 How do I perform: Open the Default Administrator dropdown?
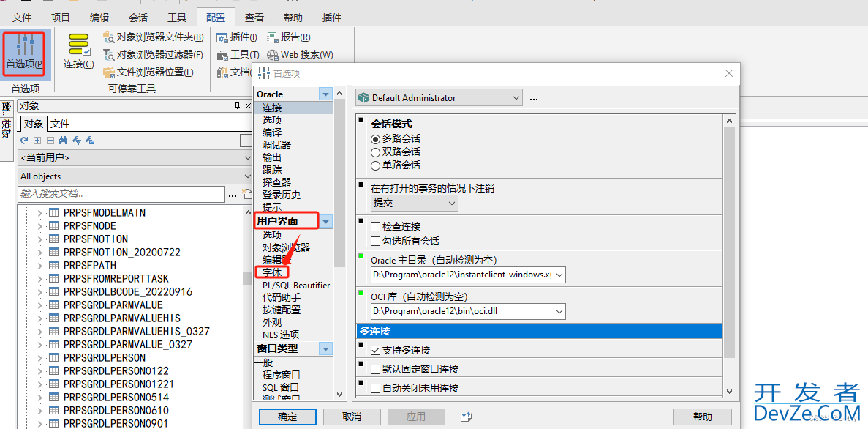[x=439, y=98]
